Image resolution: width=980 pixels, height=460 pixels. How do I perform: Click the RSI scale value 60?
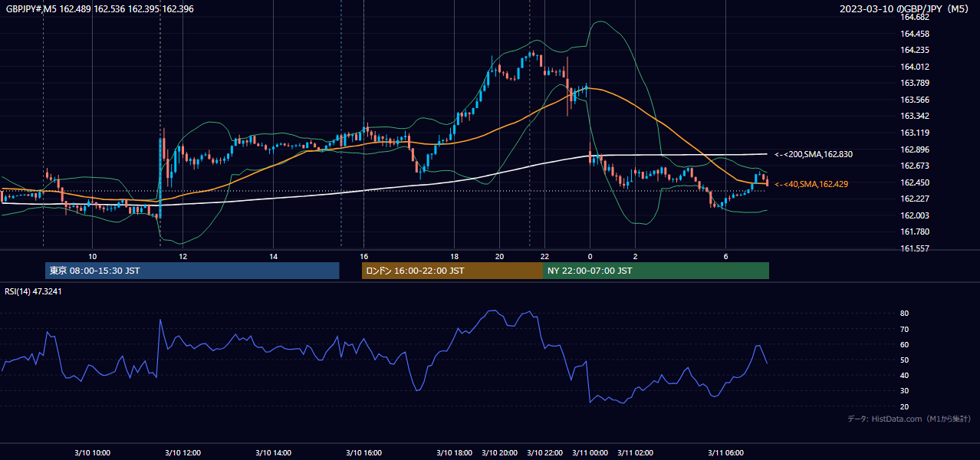click(905, 344)
